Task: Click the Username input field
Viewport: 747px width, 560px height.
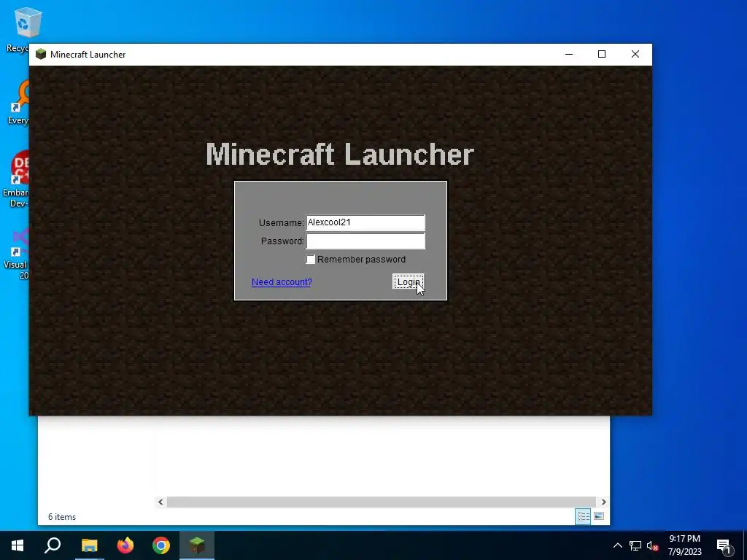Action: point(365,222)
